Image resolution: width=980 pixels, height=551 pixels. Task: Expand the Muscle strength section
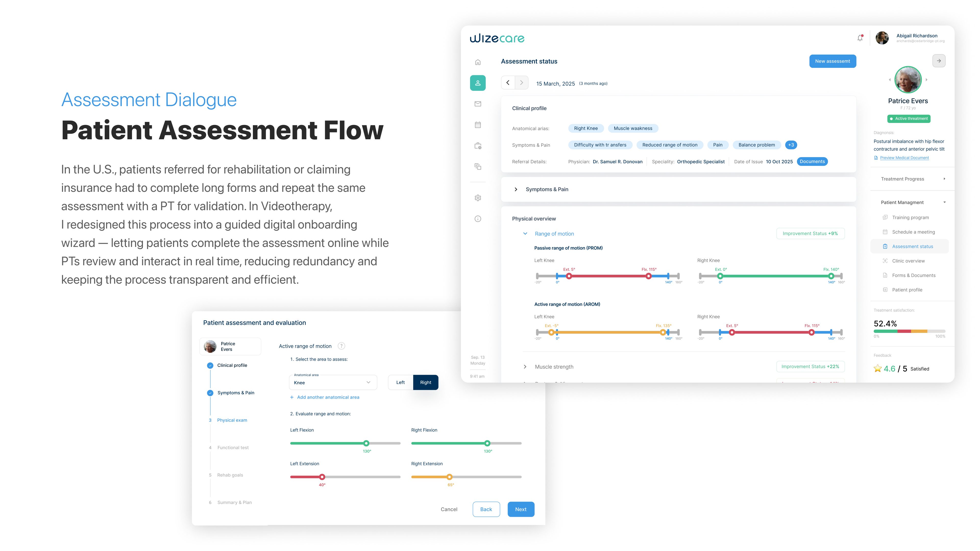pos(525,367)
